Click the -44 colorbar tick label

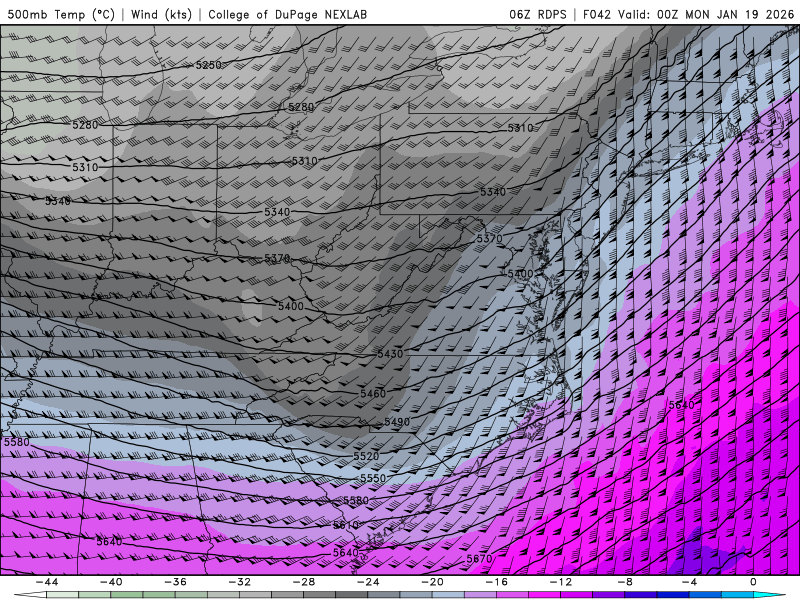click(x=46, y=582)
